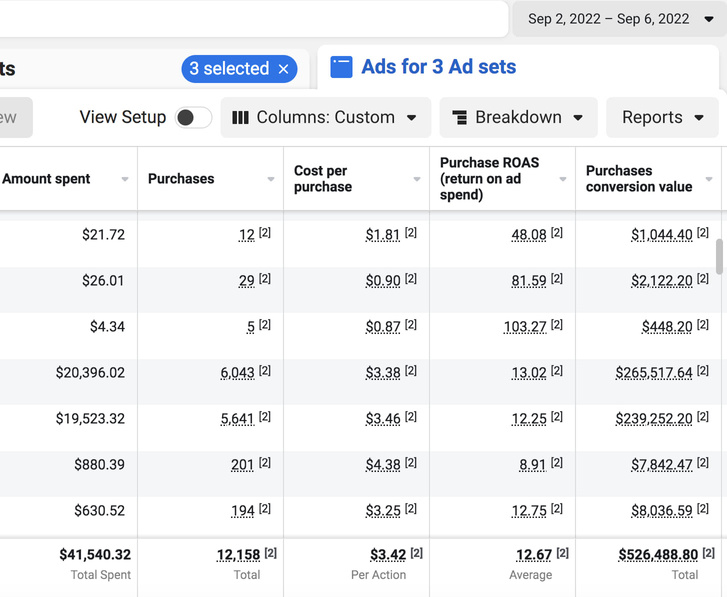The image size is (727, 597).
Task: Click the Purchase ROAS column header arrow
Action: [x=562, y=180]
